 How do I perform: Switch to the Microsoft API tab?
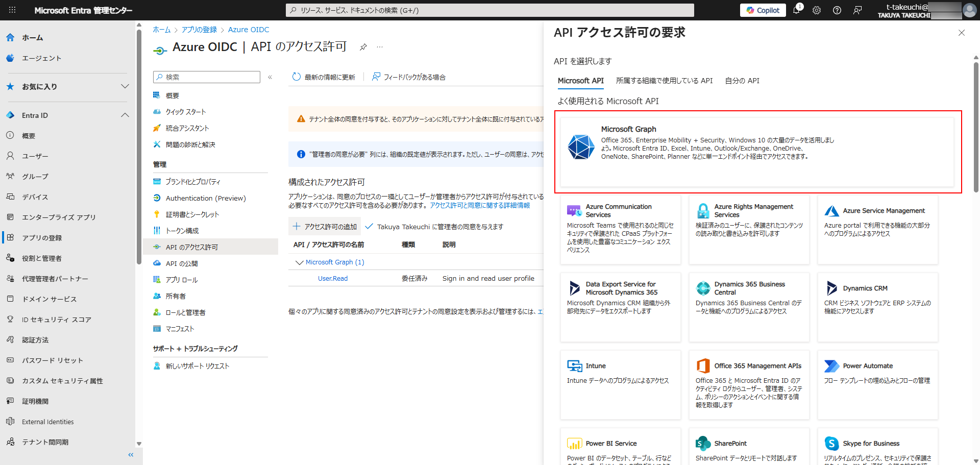(581, 81)
